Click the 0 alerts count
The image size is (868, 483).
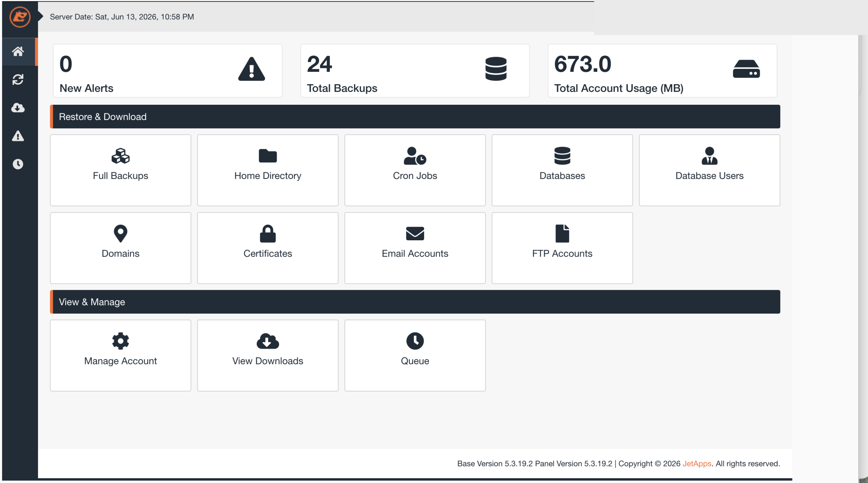(x=66, y=64)
